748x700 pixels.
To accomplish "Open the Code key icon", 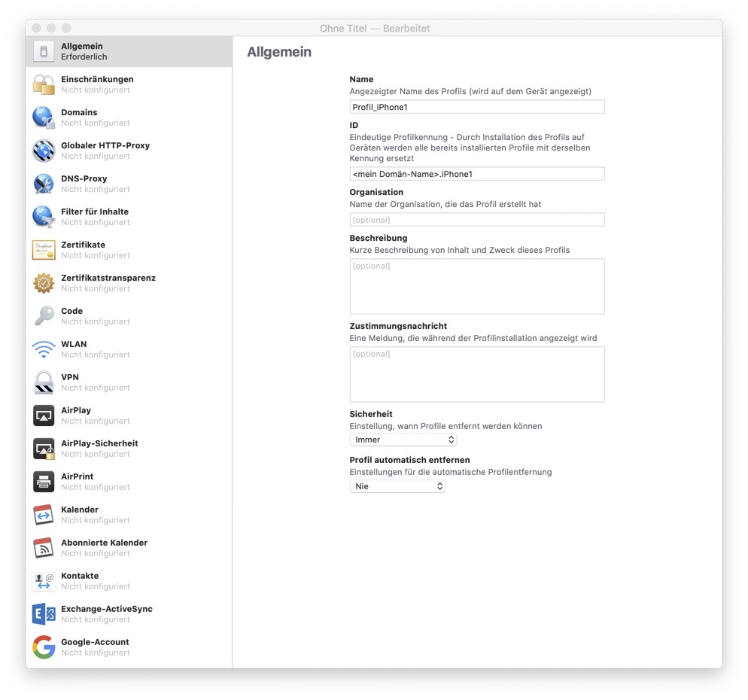I will coord(43,316).
